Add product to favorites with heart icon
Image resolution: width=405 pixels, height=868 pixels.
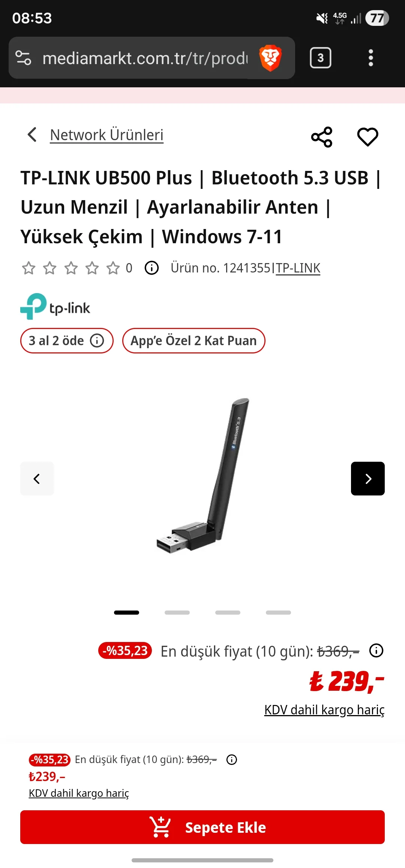click(x=367, y=137)
